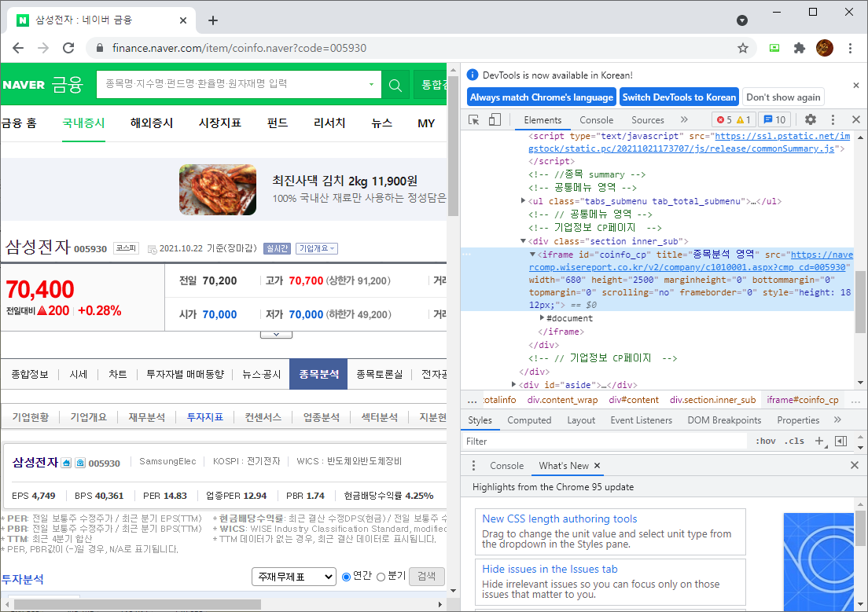Screen dimensions: 868x612
Task: Open DevTools settings gear
Action: pyautogui.click(x=811, y=119)
